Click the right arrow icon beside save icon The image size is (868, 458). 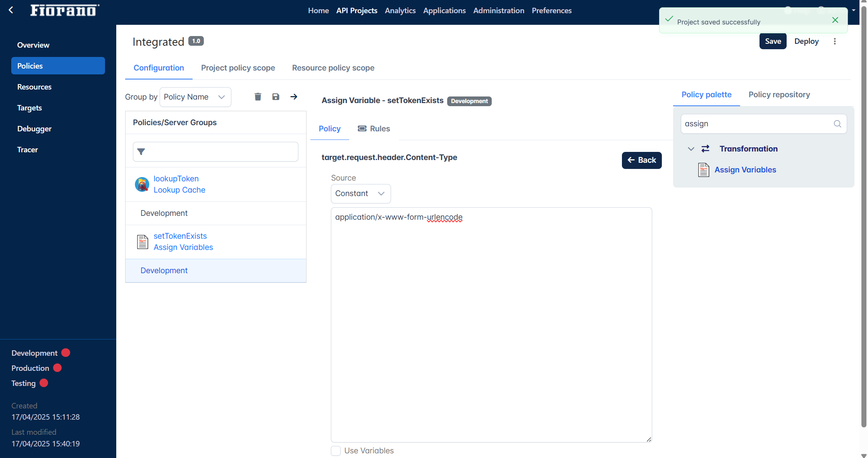pyautogui.click(x=294, y=97)
